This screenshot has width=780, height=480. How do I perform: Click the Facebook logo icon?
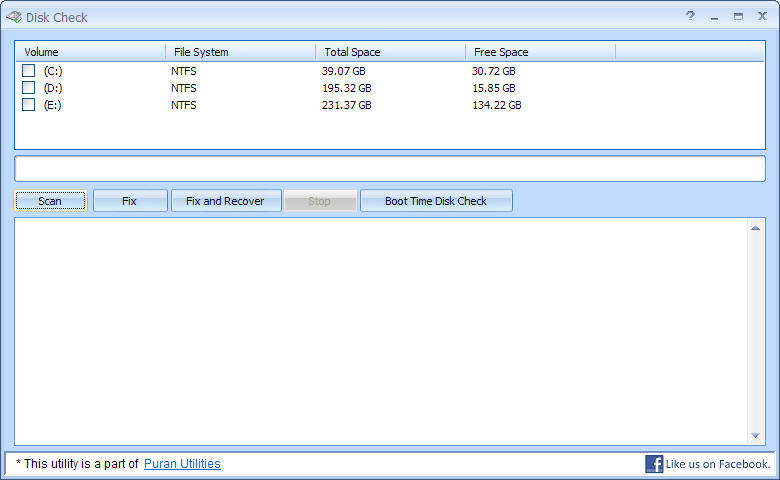coord(654,464)
